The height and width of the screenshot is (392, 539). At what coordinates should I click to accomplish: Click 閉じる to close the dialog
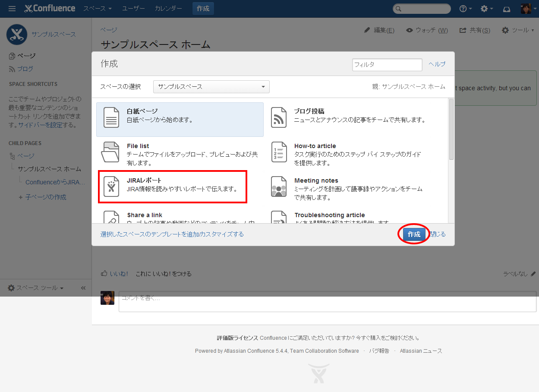click(x=437, y=234)
